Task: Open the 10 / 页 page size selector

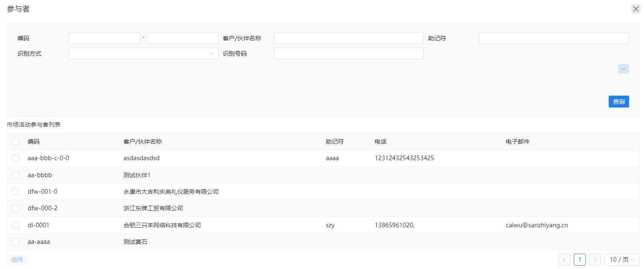Action: pyautogui.click(x=621, y=260)
